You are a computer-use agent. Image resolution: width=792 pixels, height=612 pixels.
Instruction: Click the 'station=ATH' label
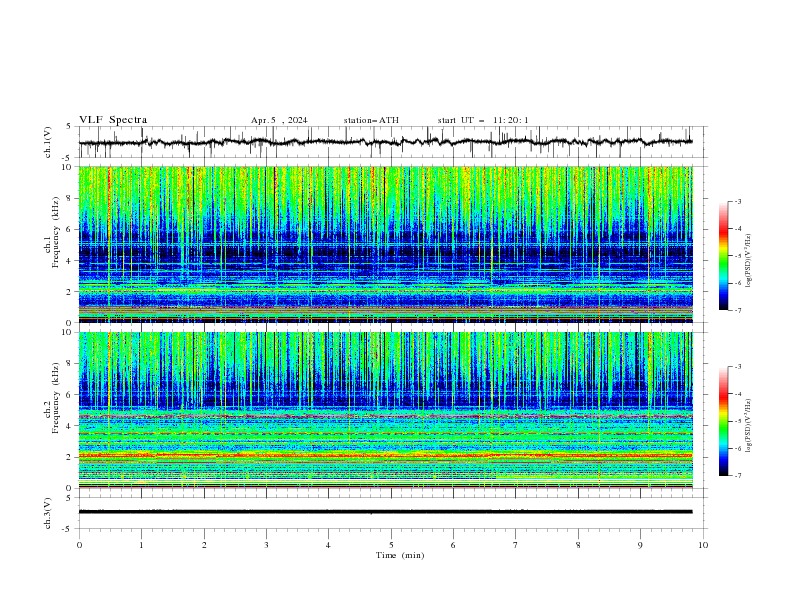point(371,120)
